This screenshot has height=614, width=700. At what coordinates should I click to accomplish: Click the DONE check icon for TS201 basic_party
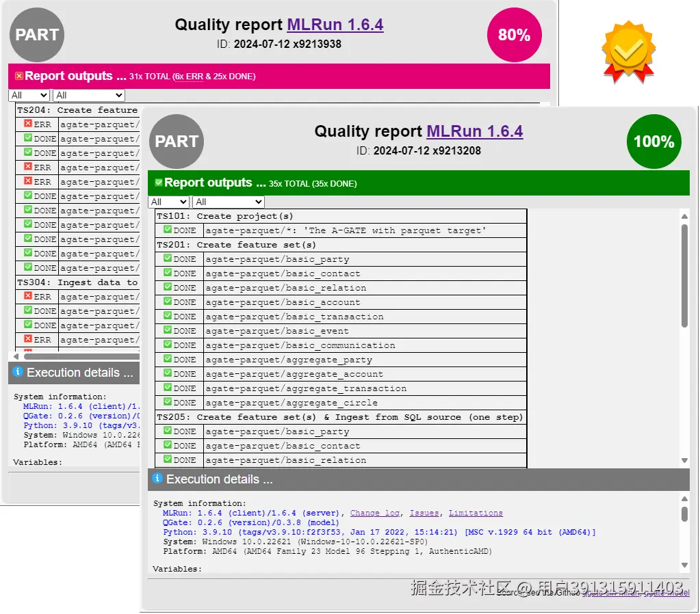168,258
